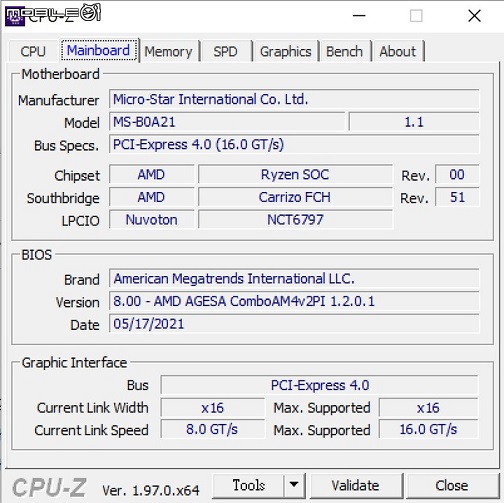The height and width of the screenshot is (503, 504).
Task: Click the NCT6797 LPCIO model field
Action: click(x=295, y=220)
